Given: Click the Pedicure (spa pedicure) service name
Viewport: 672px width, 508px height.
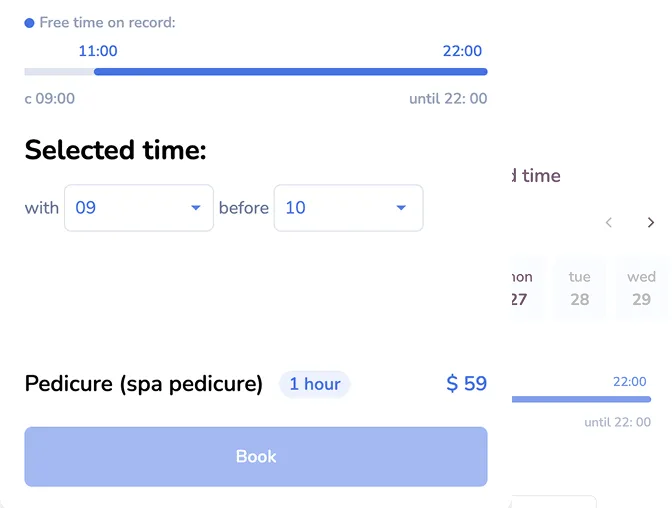Looking at the screenshot, I should click(144, 384).
